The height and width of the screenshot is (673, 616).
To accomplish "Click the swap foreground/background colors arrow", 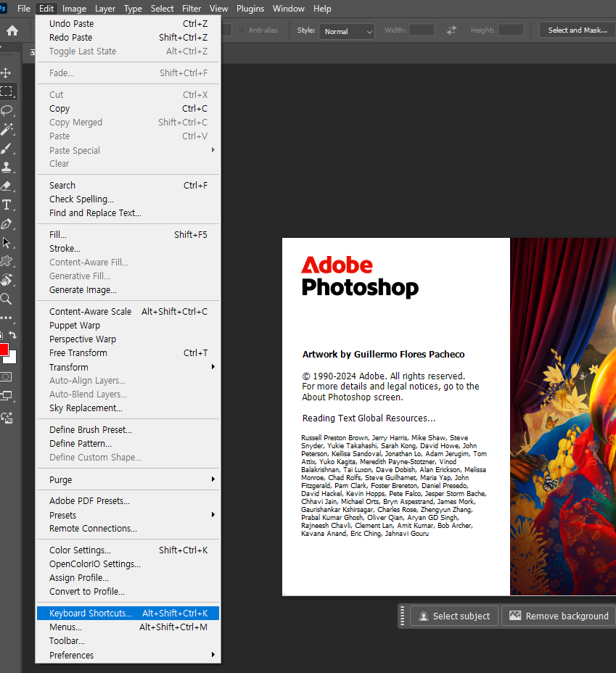I will point(13,335).
